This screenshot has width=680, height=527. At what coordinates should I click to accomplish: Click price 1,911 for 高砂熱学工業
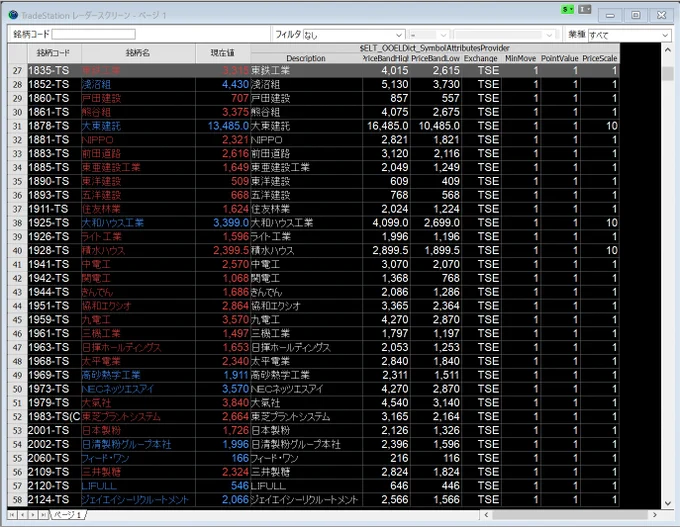point(223,375)
